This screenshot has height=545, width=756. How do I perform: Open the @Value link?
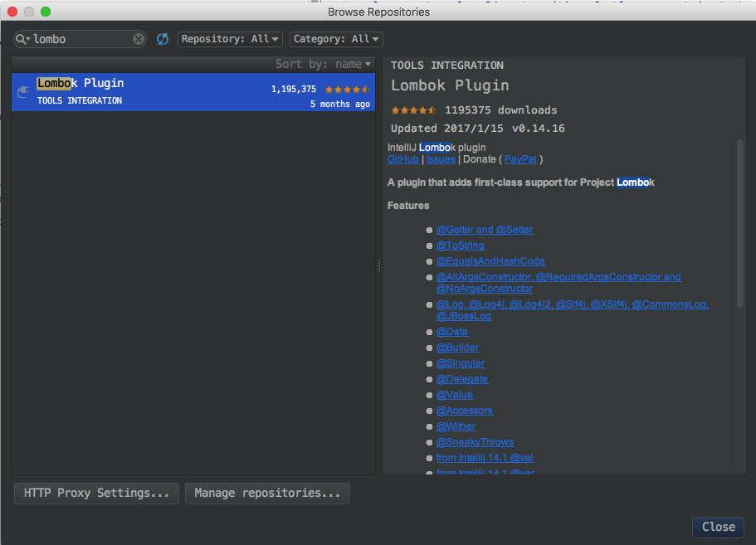[454, 395]
